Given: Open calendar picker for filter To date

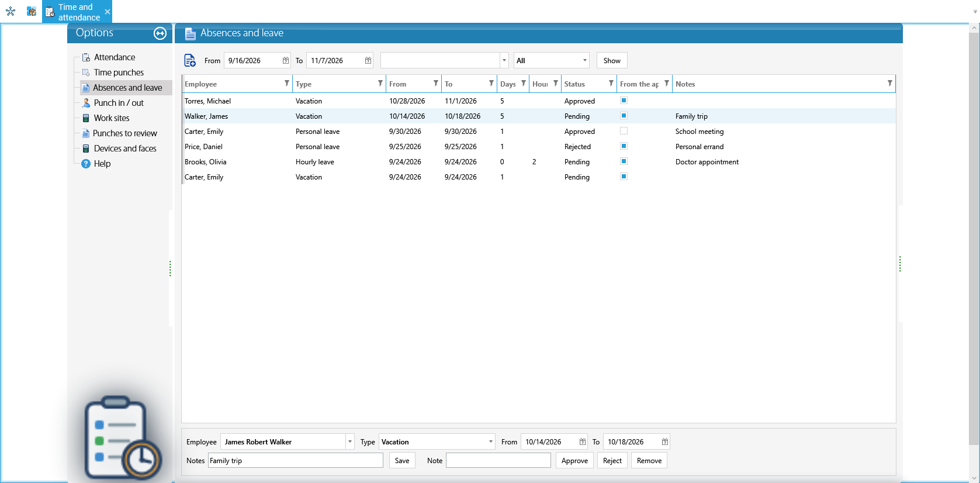Looking at the screenshot, I should click(x=368, y=60).
